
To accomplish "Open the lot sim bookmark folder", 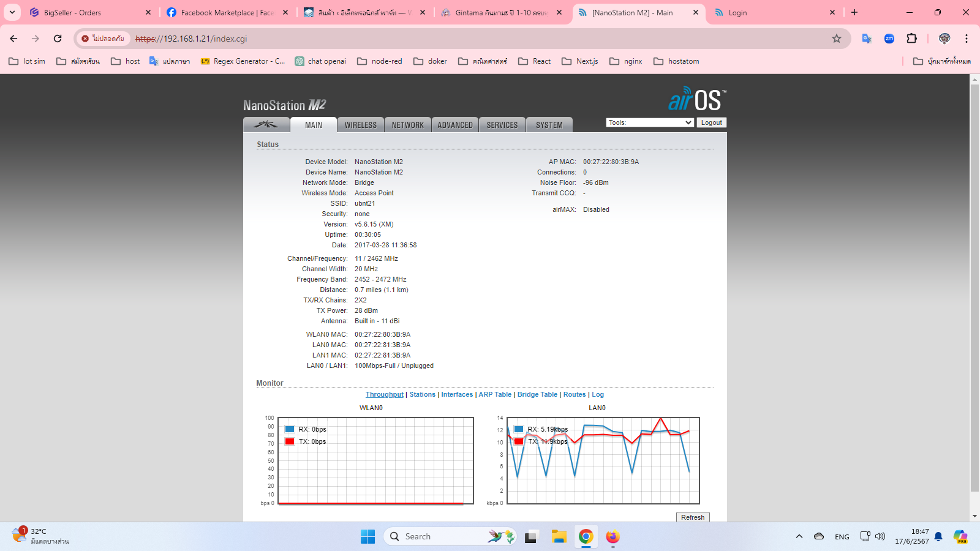I will 28,61.
